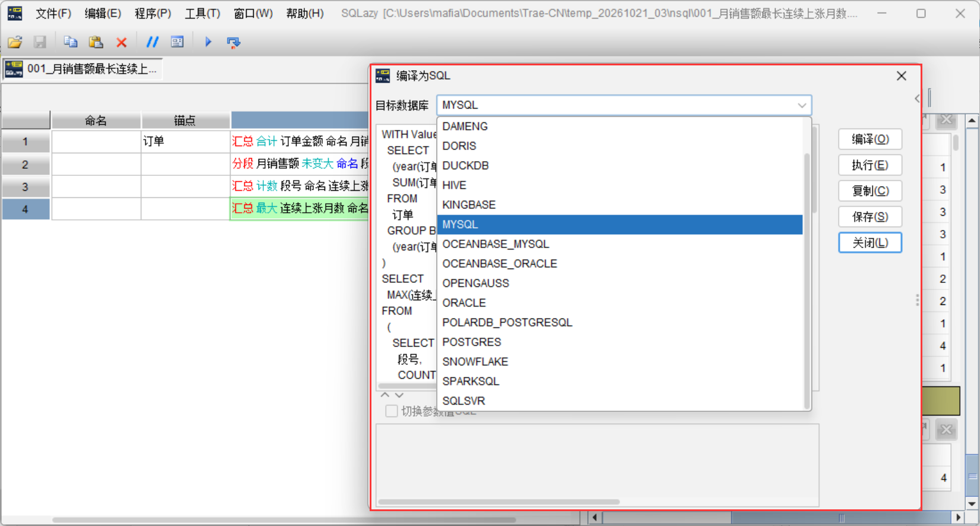Open the 编辑(E) menu

(x=103, y=14)
